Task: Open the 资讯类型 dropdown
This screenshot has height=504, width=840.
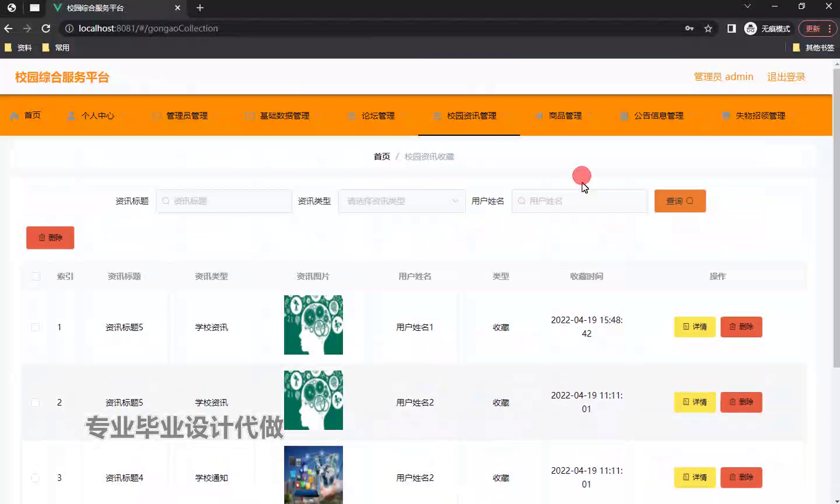Action: click(x=402, y=201)
